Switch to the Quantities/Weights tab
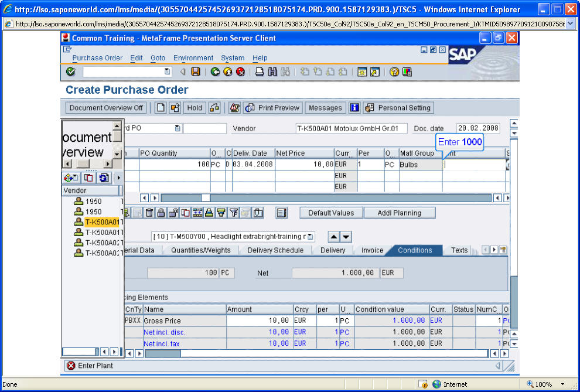The width and height of the screenshot is (580, 392). pyautogui.click(x=200, y=250)
